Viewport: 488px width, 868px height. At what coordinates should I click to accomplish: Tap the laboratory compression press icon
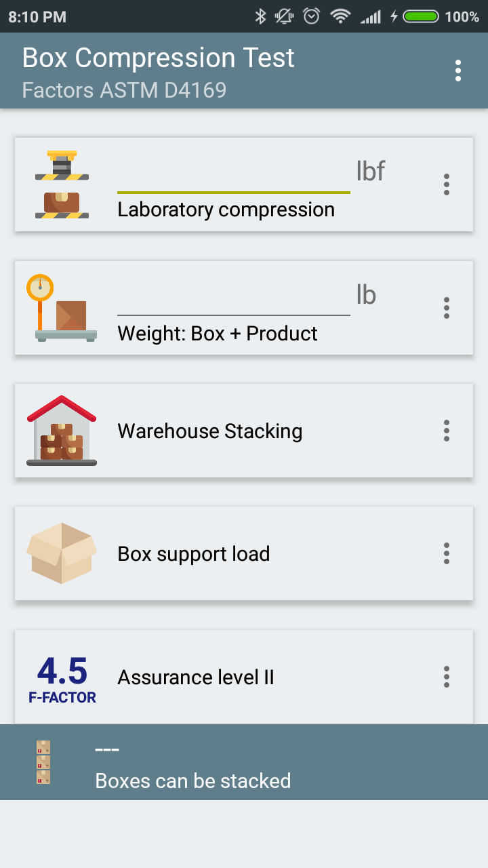pyautogui.click(x=62, y=184)
